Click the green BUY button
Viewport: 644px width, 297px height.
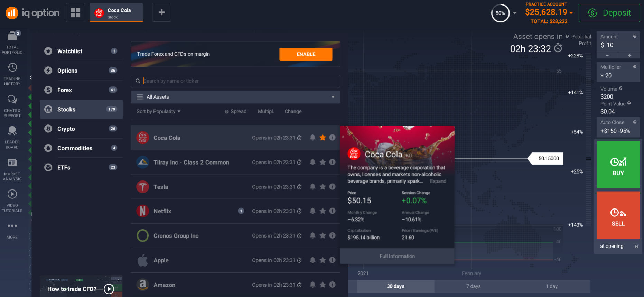(618, 165)
